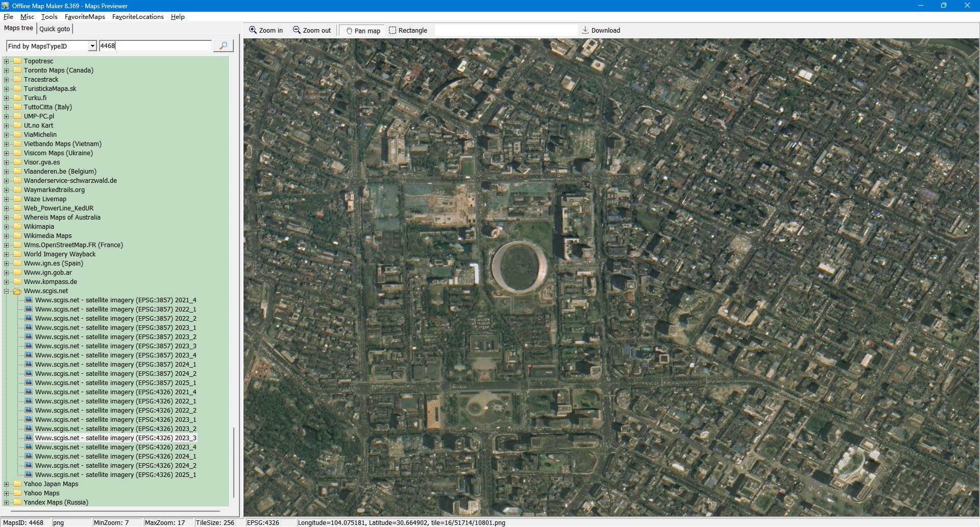Click the open Www.scgis.net folder icon
Image resolution: width=980 pixels, height=527 pixels.
pyautogui.click(x=17, y=291)
